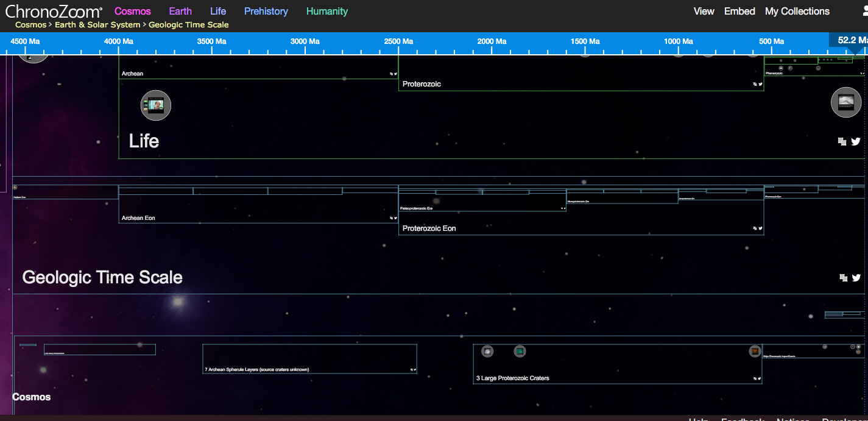Click the ChronoZoom logo

(54, 11)
